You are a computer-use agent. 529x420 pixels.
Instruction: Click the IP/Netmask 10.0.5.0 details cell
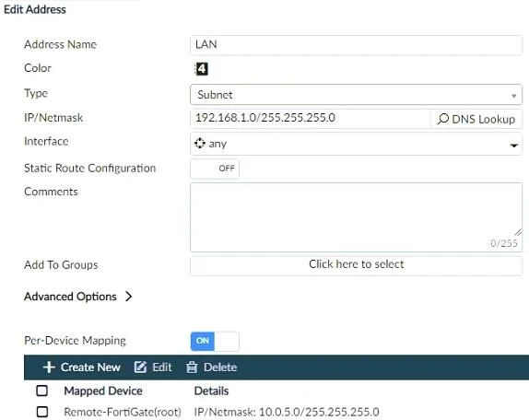pyautogui.click(x=287, y=412)
